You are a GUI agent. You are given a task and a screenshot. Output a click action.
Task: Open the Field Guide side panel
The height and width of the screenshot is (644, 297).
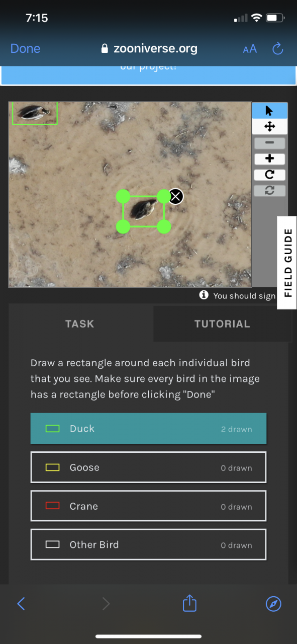click(x=287, y=262)
